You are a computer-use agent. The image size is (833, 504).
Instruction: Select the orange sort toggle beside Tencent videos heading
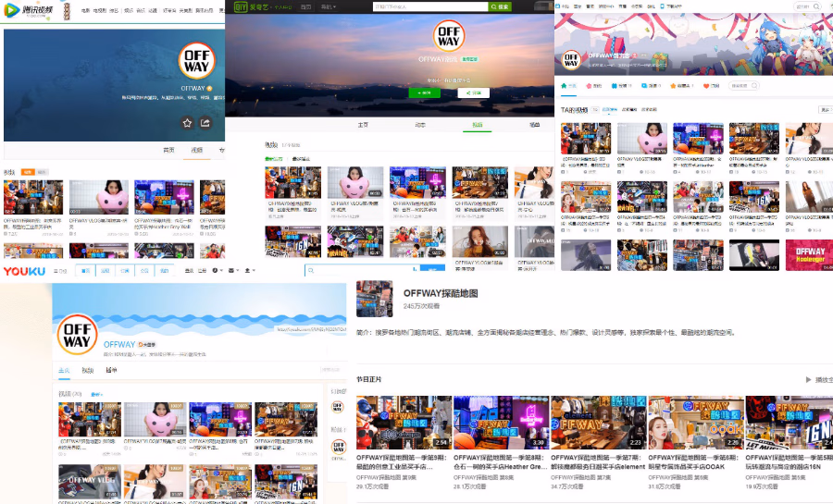(x=28, y=172)
